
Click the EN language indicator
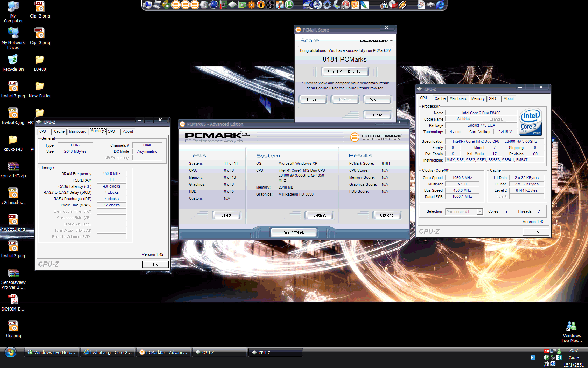533,357
